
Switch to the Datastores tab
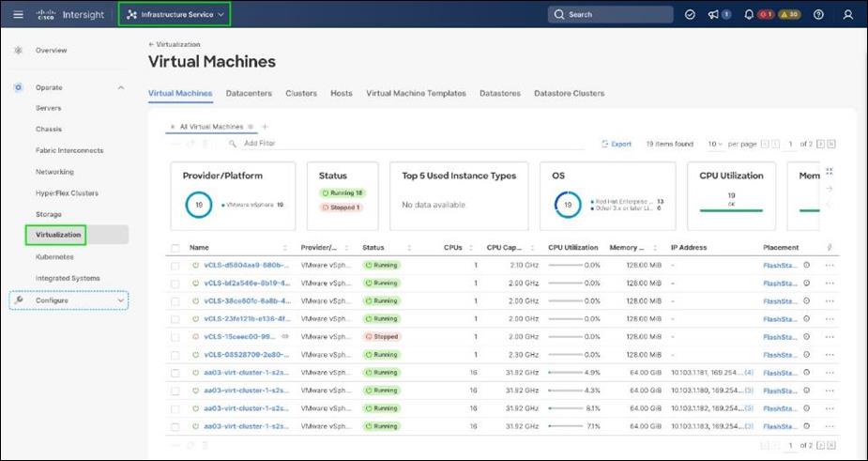(500, 94)
